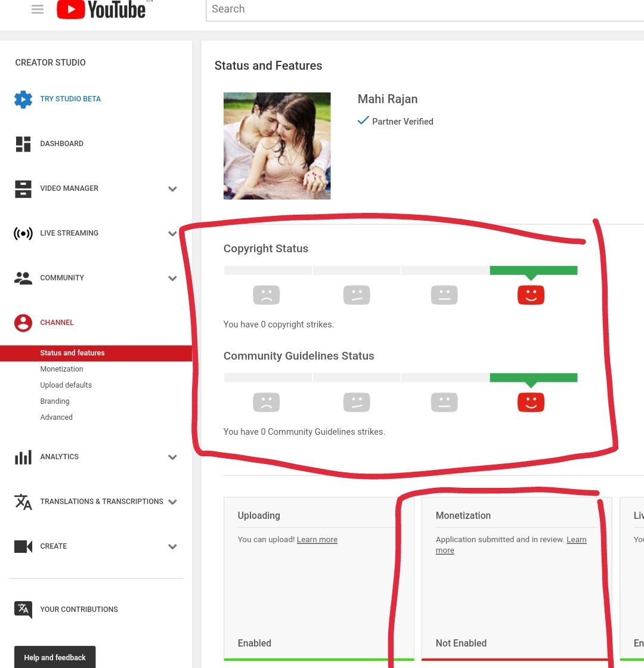Open Upload defaults settings

pos(66,385)
